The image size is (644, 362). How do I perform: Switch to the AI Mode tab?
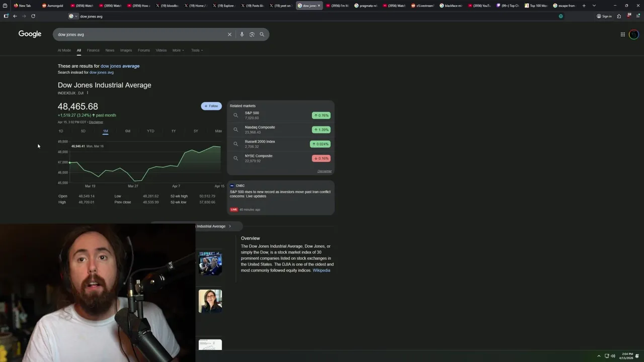[64, 50]
